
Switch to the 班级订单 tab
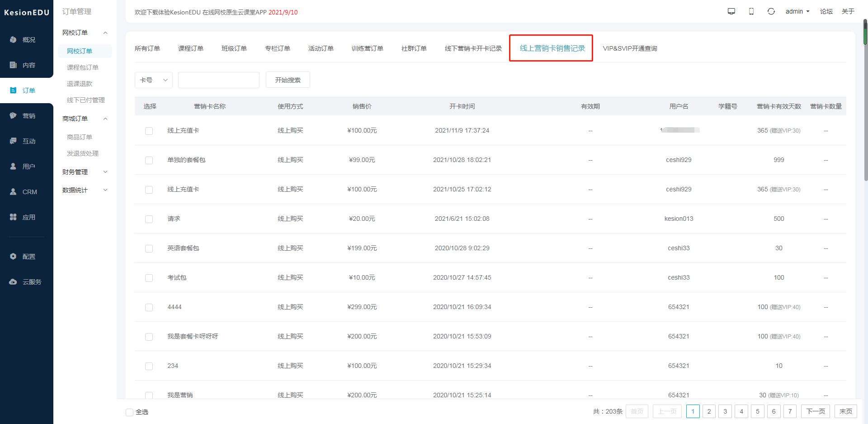point(234,48)
